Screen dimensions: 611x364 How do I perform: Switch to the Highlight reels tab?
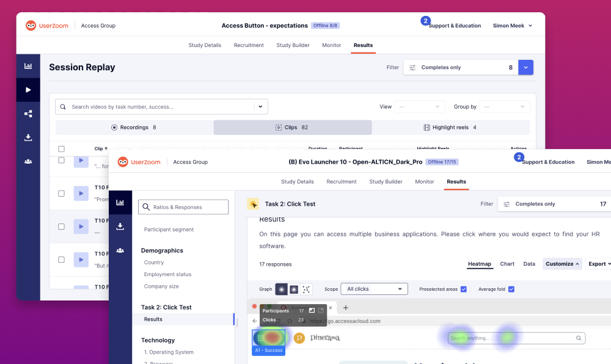450,127
